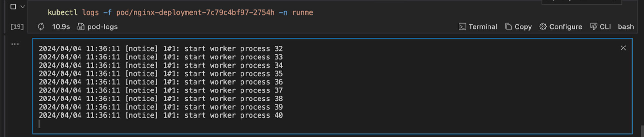Image resolution: width=644 pixels, height=137 pixels.
Task: Select the log line for worker process 36
Action: coord(161,82)
